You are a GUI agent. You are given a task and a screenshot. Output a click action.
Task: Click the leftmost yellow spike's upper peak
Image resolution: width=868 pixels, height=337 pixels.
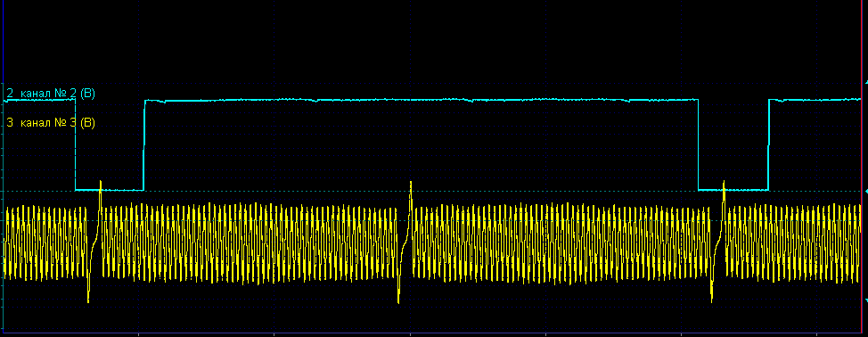[x=100, y=182]
